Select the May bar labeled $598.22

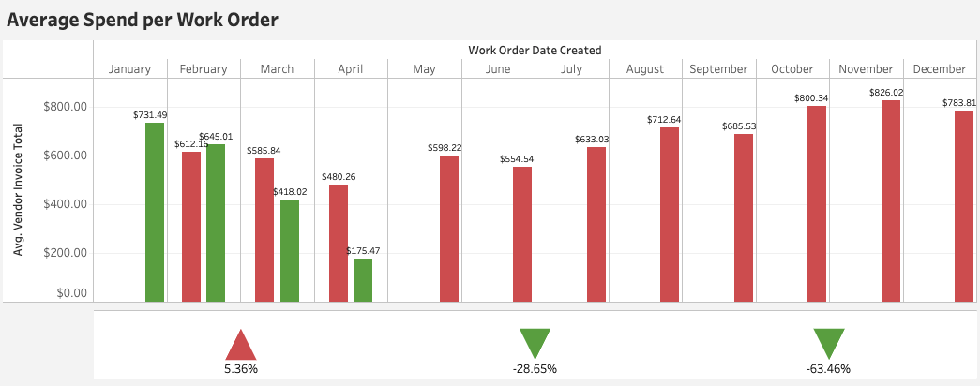tap(449, 229)
